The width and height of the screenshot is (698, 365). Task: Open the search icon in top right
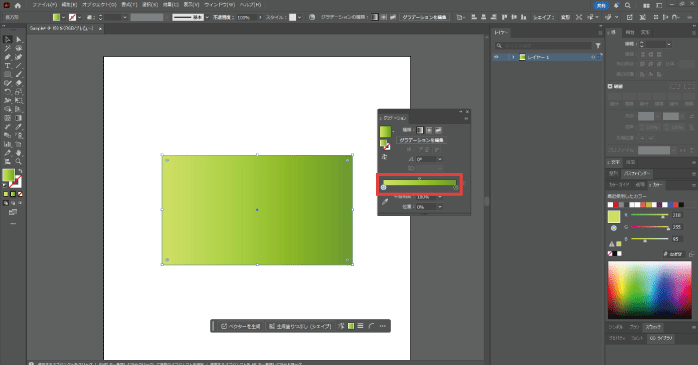[627, 5]
